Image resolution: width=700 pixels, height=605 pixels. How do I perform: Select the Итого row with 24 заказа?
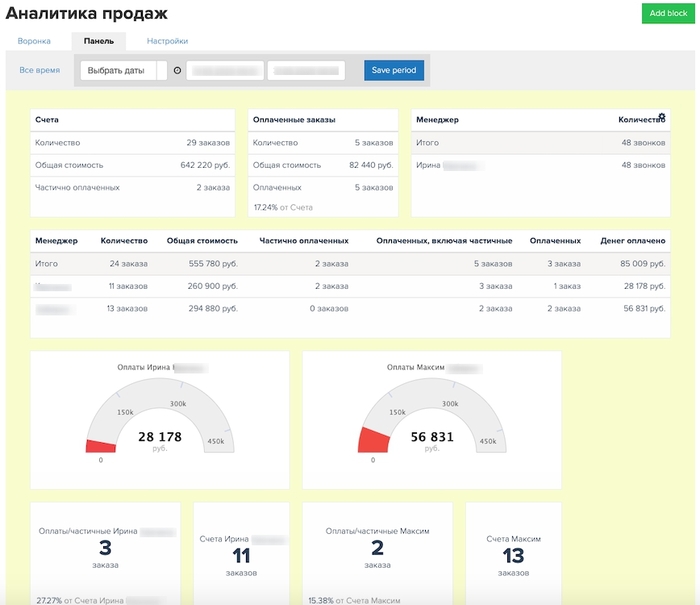pos(350,264)
